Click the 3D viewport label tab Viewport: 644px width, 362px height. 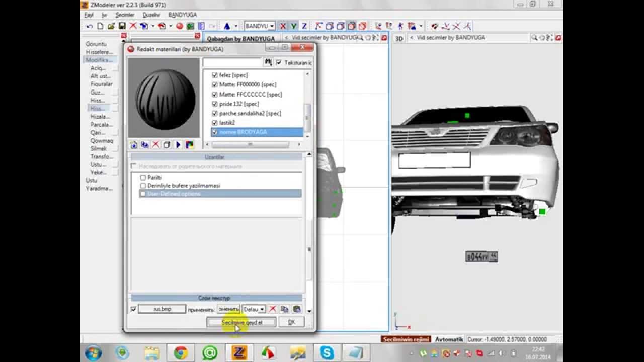tap(399, 38)
